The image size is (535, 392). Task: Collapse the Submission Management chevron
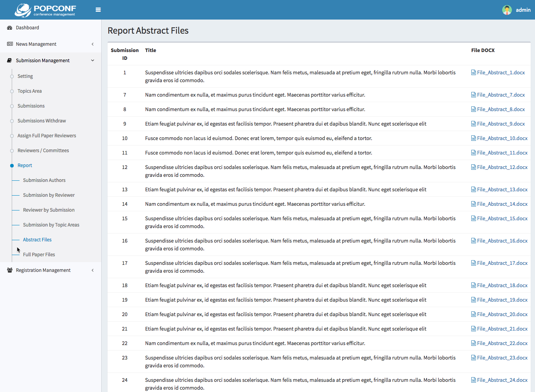93,61
